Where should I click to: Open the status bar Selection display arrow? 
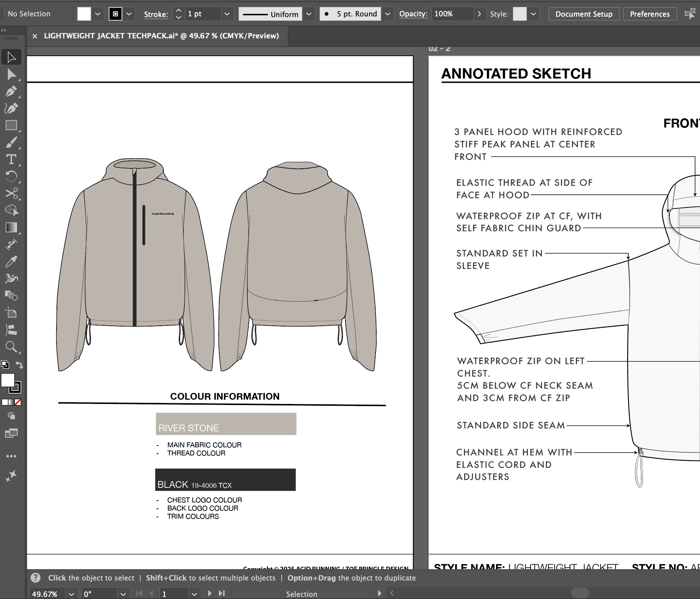pyautogui.click(x=379, y=593)
